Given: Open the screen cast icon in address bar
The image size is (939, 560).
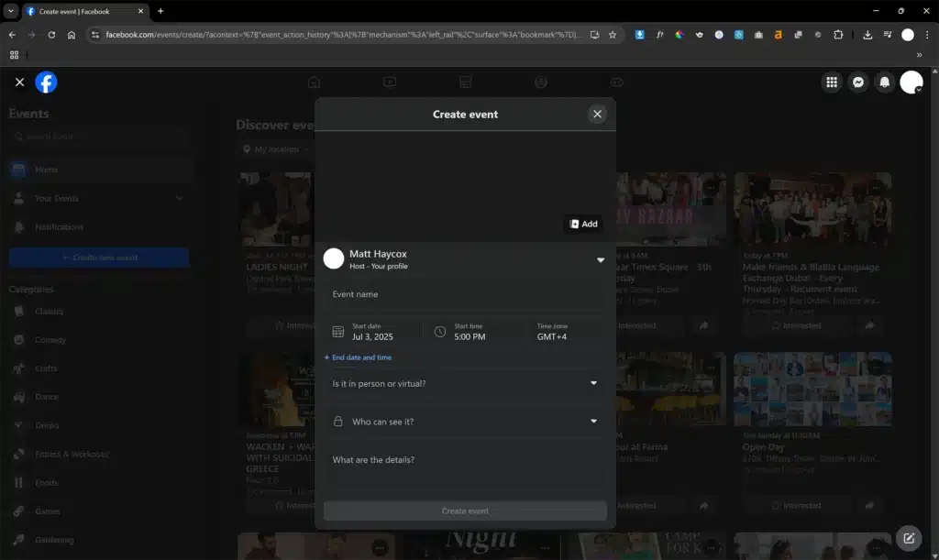Looking at the screenshot, I should point(594,35).
